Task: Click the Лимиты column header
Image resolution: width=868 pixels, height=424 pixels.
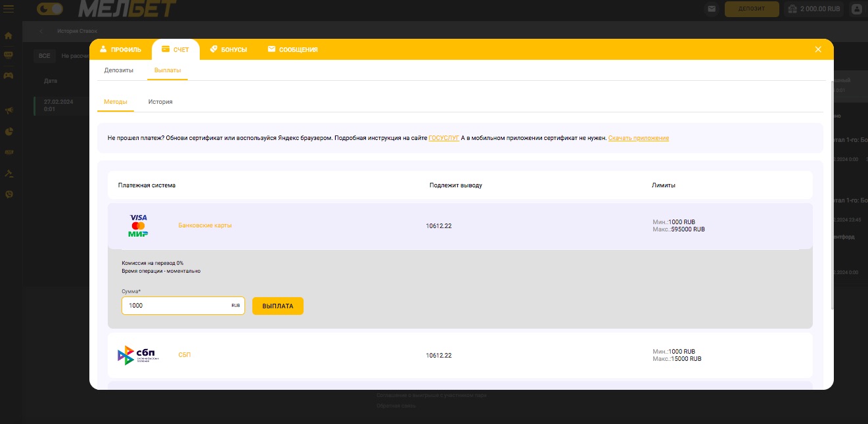Action: (664, 185)
